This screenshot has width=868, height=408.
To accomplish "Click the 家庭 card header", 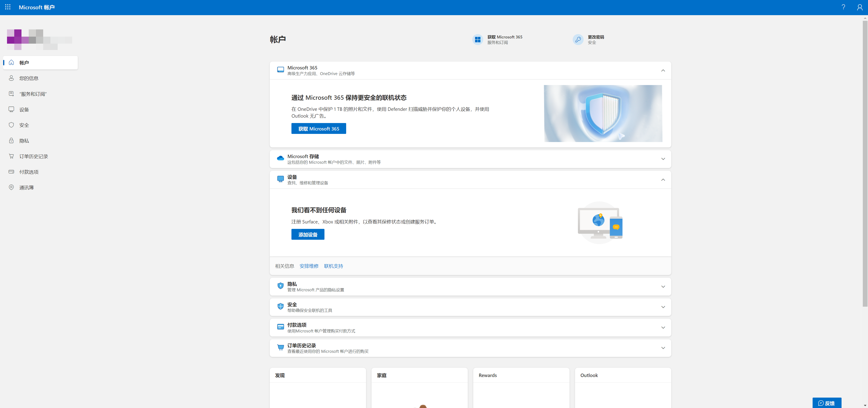I will 419,375.
